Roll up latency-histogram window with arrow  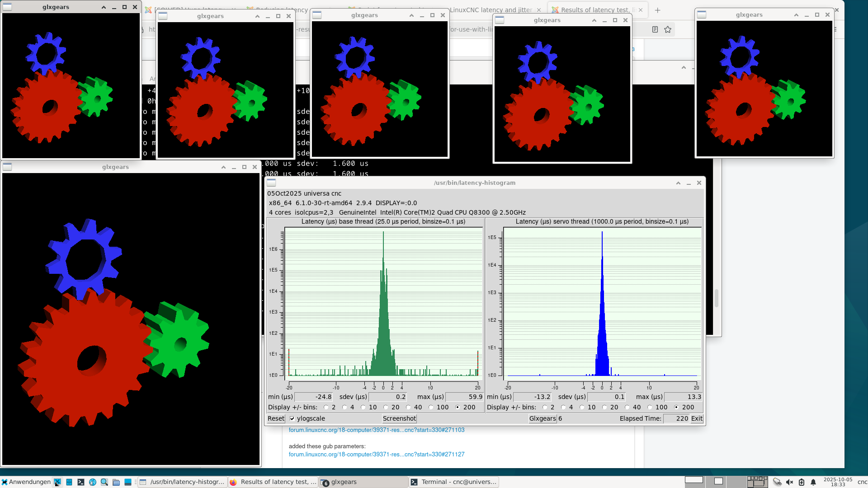coord(678,183)
